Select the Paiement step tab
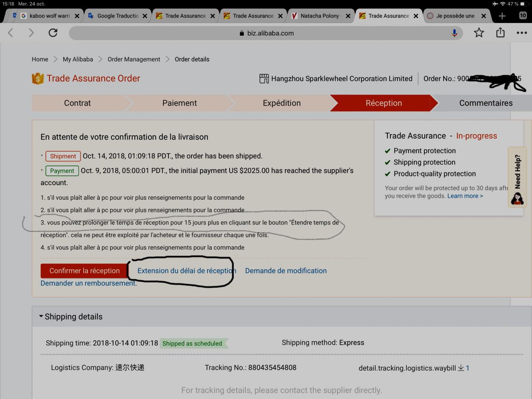 (x=180, y=103)
